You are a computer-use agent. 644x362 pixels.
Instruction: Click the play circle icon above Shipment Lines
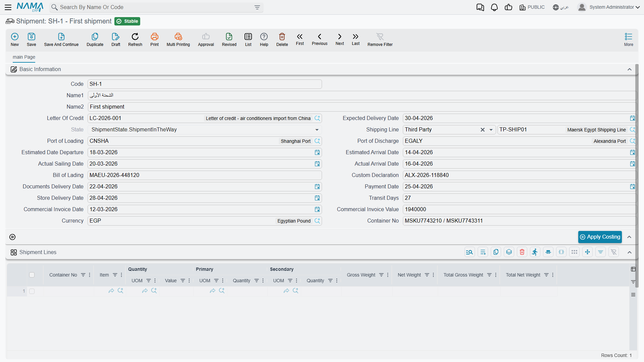tap(12, 237)
